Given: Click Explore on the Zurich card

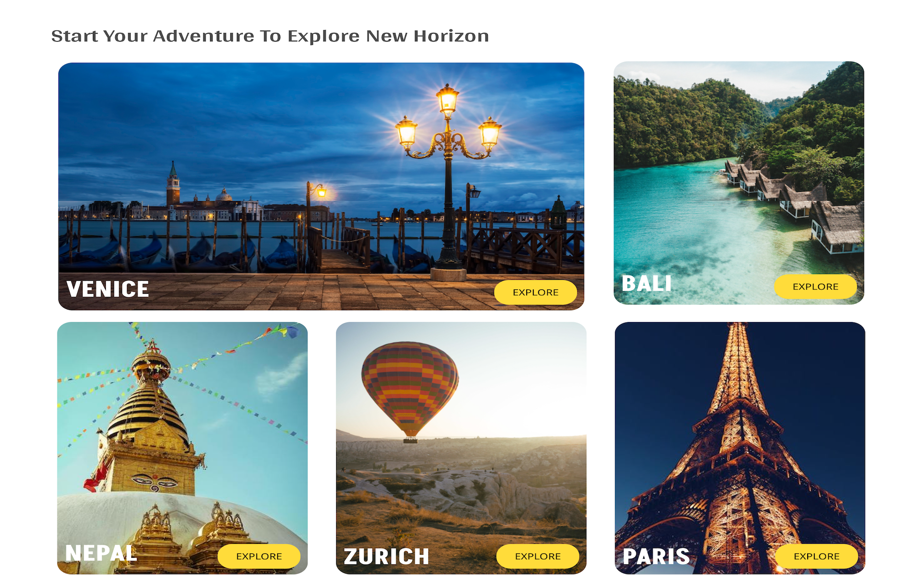Looking at the screenshot, I should click(x=538, y=556).
